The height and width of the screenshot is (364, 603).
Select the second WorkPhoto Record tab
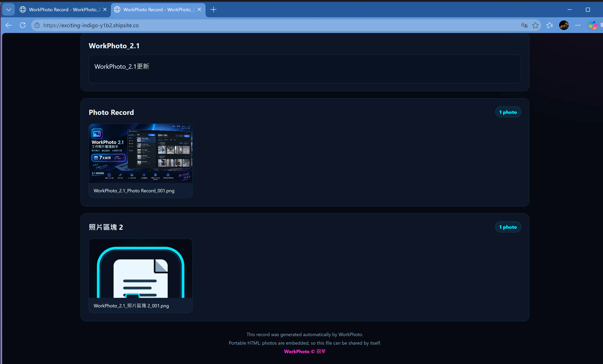point(158,10)
